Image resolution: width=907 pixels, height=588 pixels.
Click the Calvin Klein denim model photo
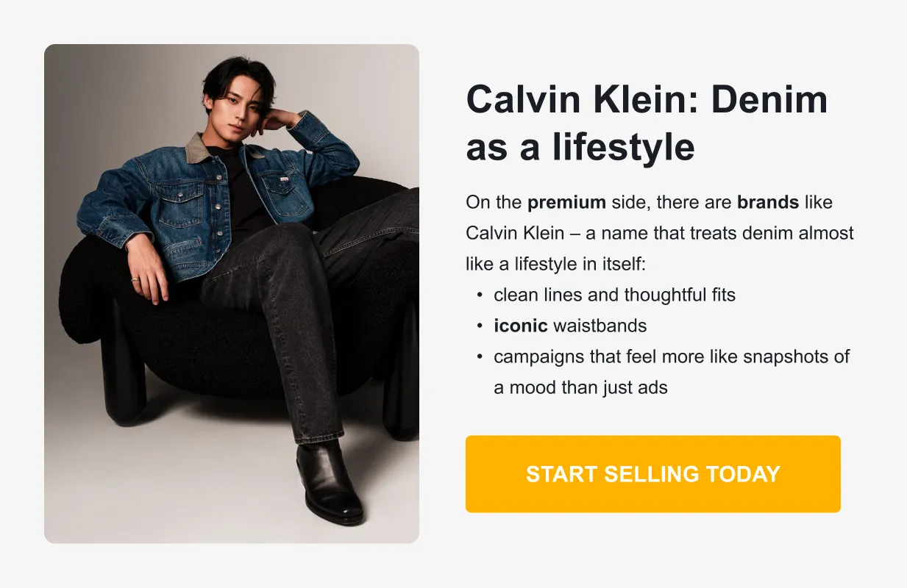click(x=231, y=294)
